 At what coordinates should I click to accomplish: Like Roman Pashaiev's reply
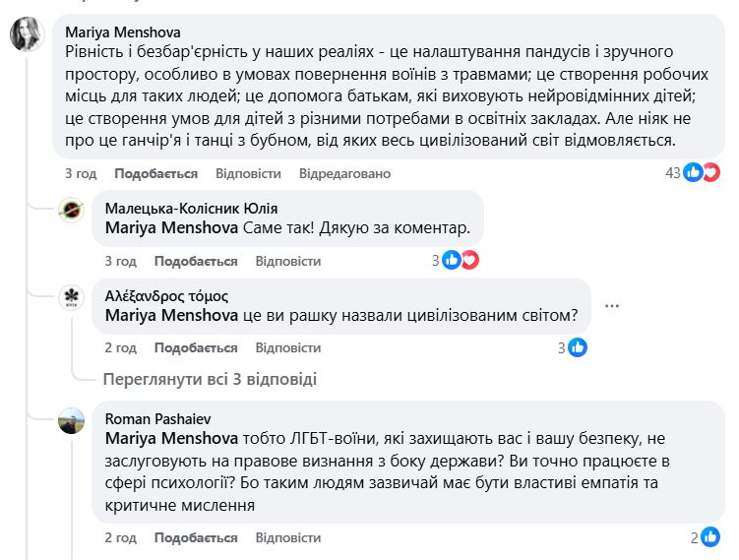(x=196, y=537)
